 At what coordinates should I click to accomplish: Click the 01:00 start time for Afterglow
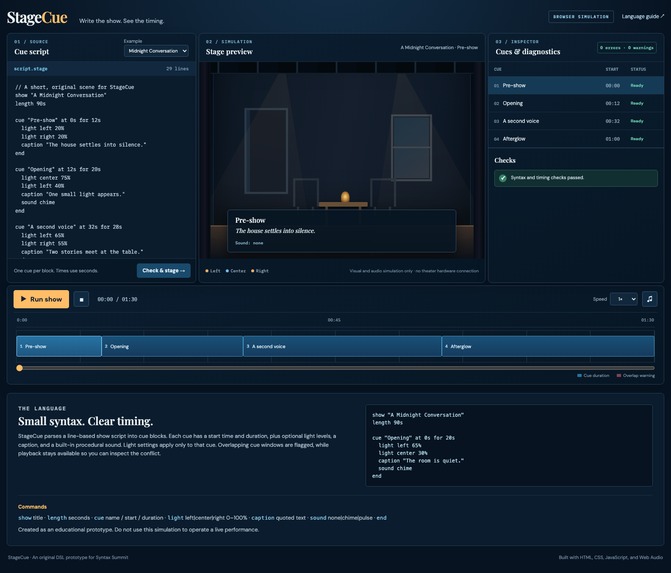click(x=612, y=139)
